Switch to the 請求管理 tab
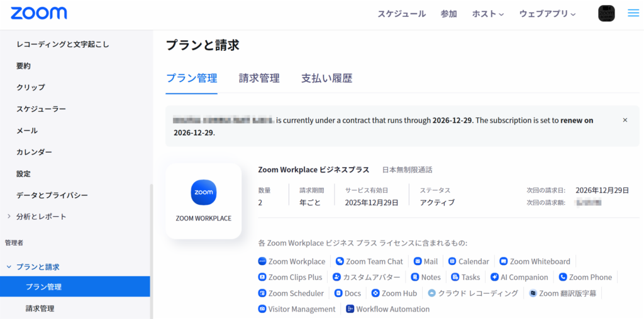Image resolution: width=644 pixels, height=319 pixels. coord(259,78)
